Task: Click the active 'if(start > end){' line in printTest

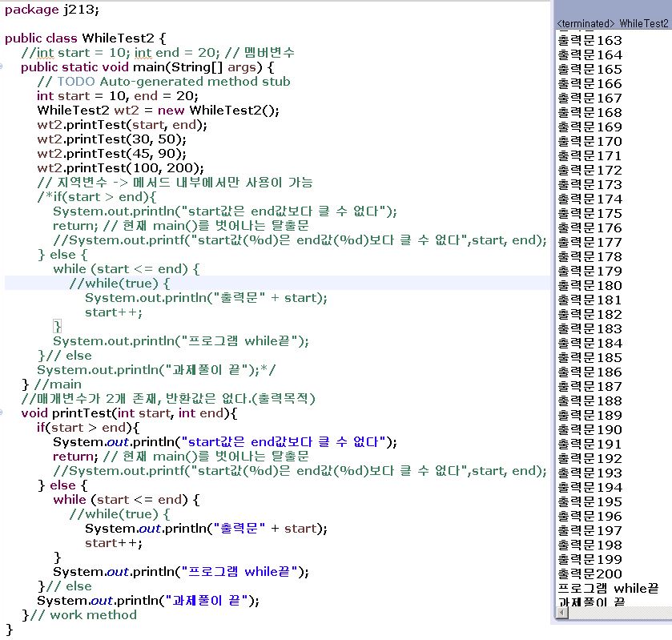Action: [88, 428]
